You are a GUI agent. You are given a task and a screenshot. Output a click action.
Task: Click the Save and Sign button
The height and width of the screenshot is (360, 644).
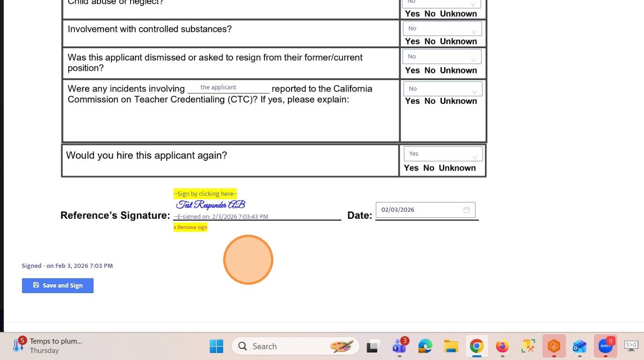(x=58, y=286)
